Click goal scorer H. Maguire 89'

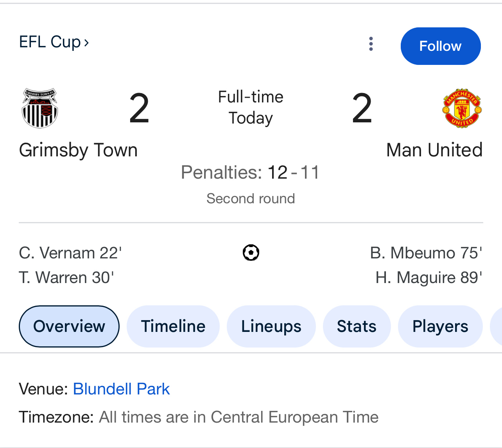pos(429,278)
